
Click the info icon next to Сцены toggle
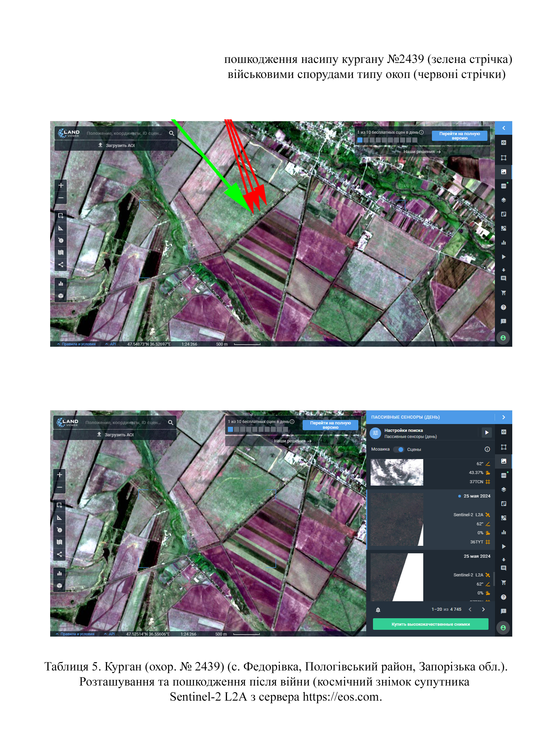pos(487,449)
